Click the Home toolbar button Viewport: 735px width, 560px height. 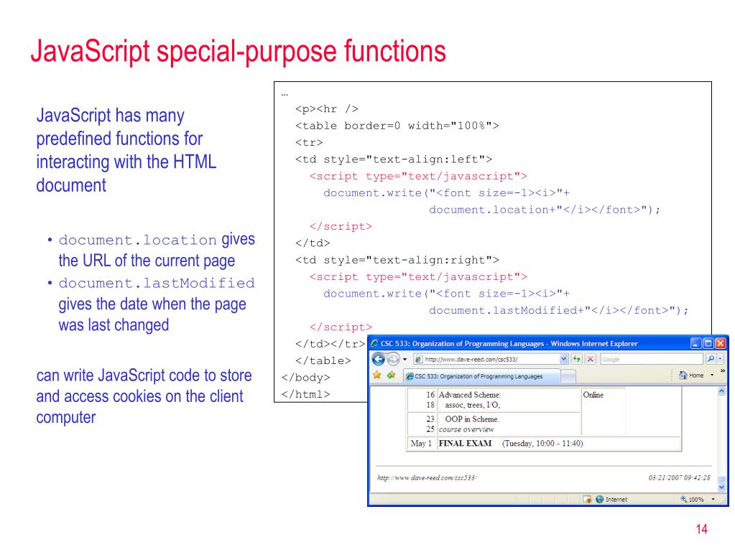(691, 375)
